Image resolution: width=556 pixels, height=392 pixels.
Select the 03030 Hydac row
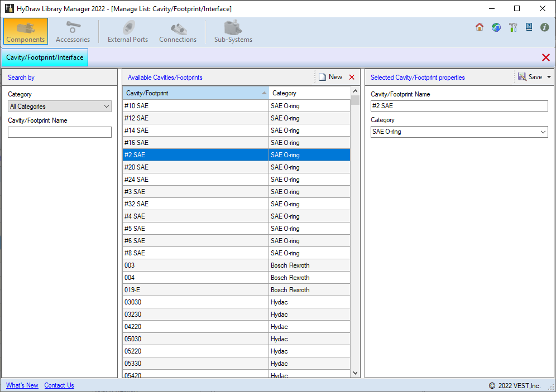pos(236,302)
